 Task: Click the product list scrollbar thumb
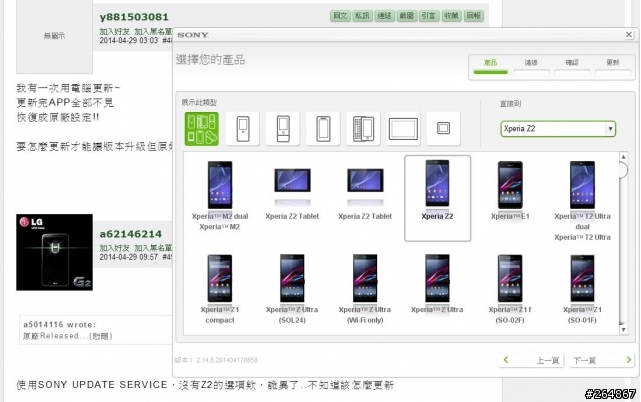[623, 170]
